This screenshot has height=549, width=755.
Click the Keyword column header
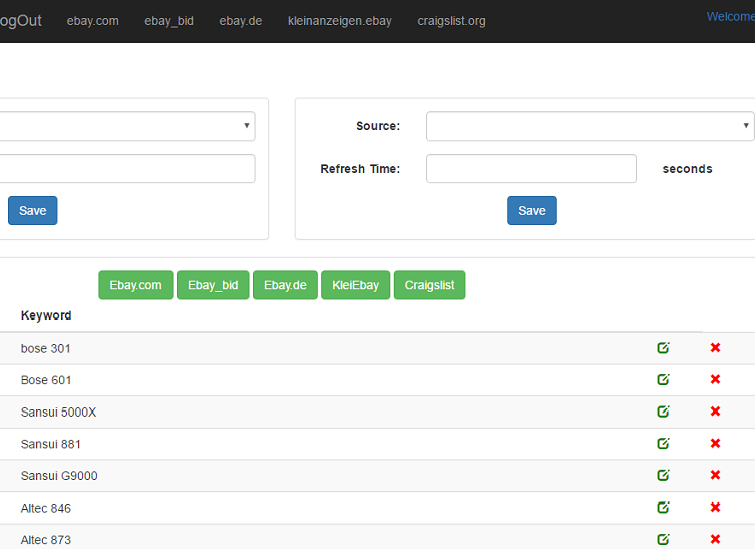coord(46,316)
